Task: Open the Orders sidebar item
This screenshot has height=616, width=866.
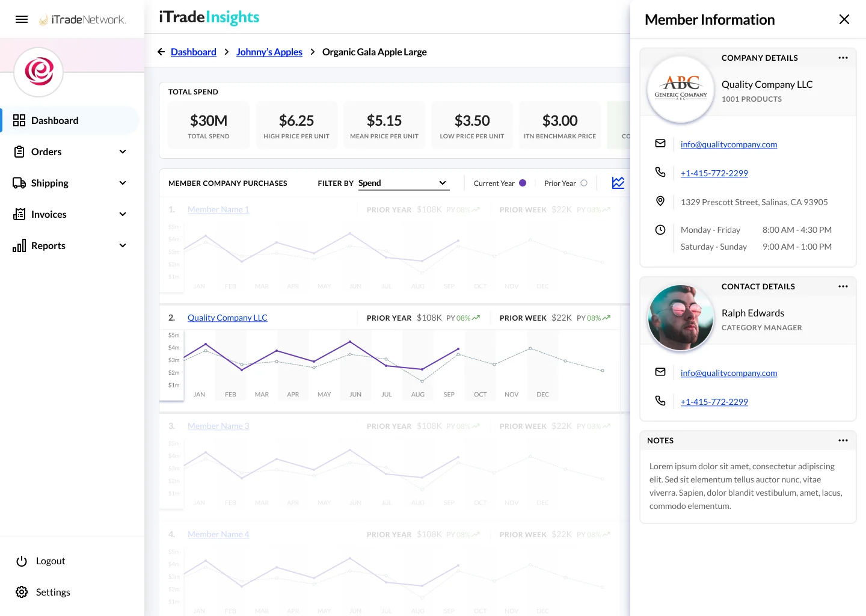Action: pyautogui.click(x=70, y=152)
